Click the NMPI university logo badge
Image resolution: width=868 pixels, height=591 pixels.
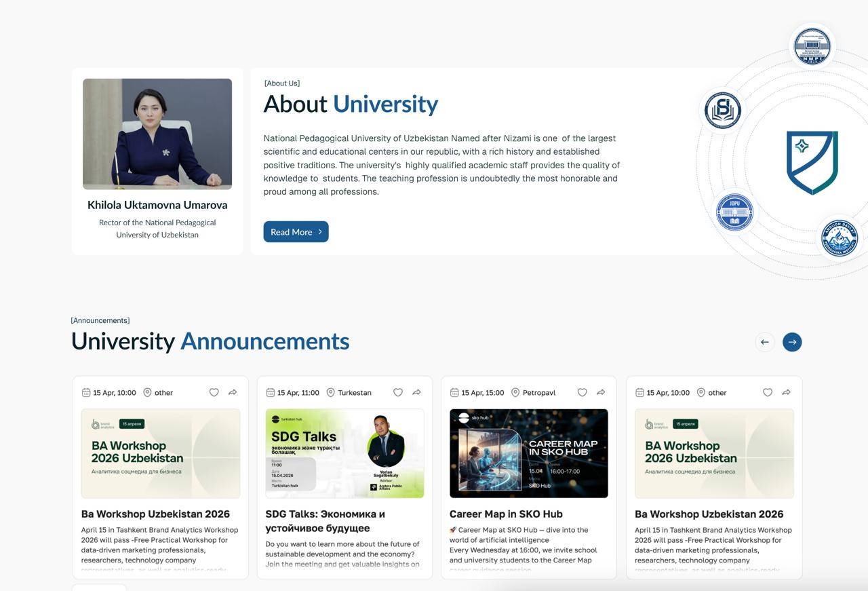[x=812, y=46]
